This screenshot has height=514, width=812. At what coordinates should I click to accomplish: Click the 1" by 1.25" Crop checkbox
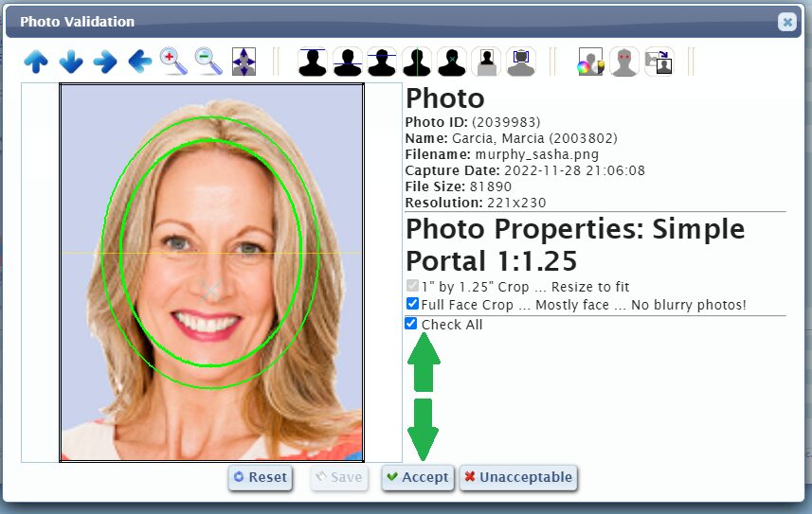(412, 286)
